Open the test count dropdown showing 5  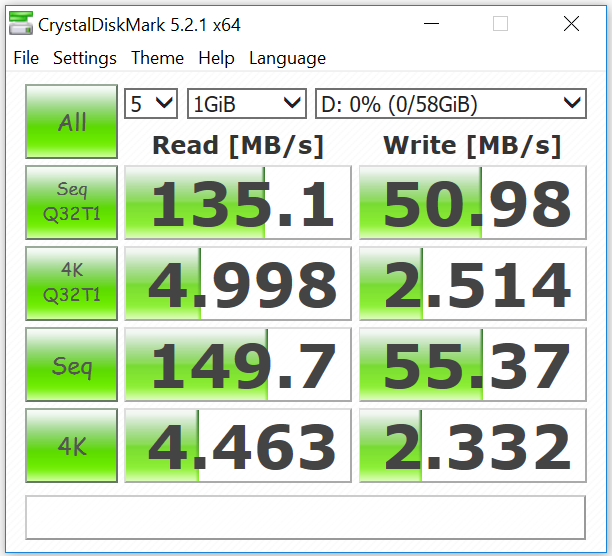tap(150, 103)
